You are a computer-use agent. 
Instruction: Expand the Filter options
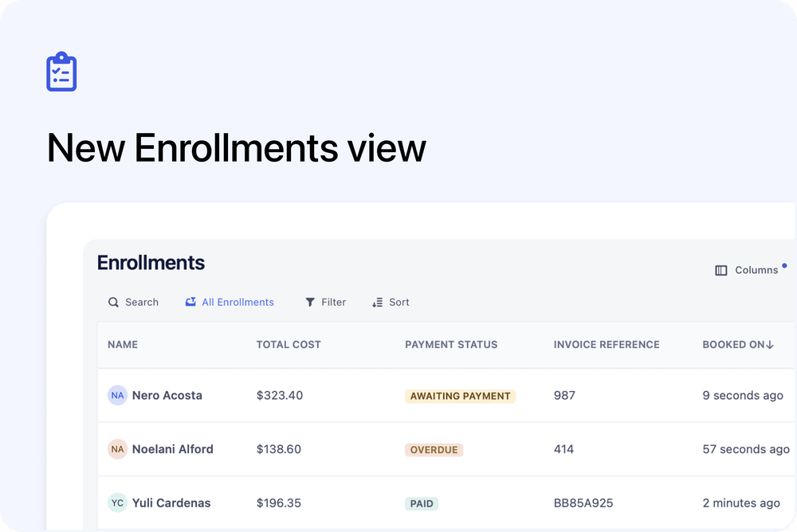(x=325, y=302)
